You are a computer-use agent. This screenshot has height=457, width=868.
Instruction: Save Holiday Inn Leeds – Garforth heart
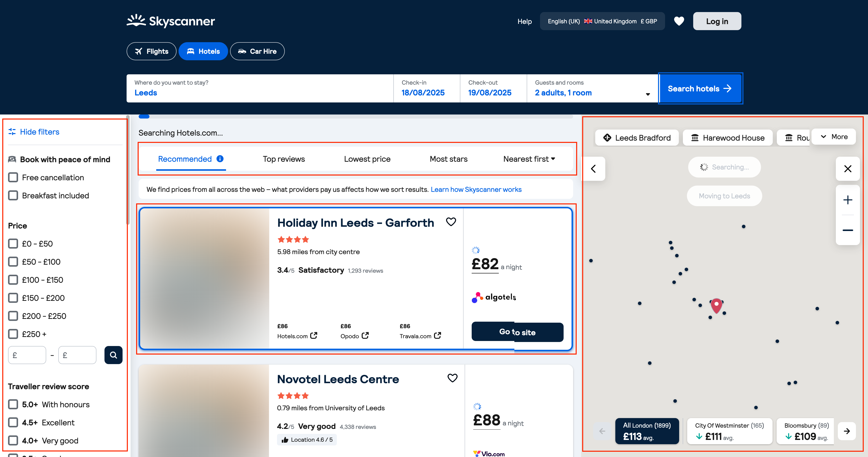pos(451,222)
